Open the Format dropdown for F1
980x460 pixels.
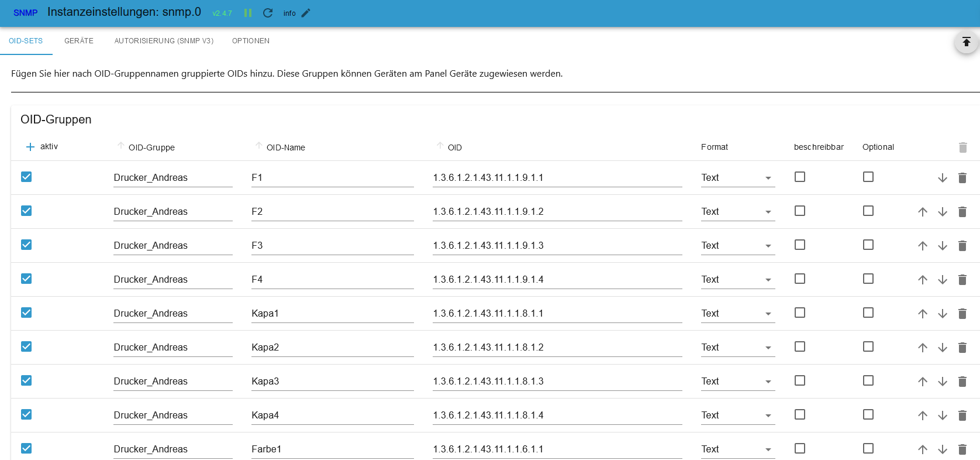click(x=738, y=178)
